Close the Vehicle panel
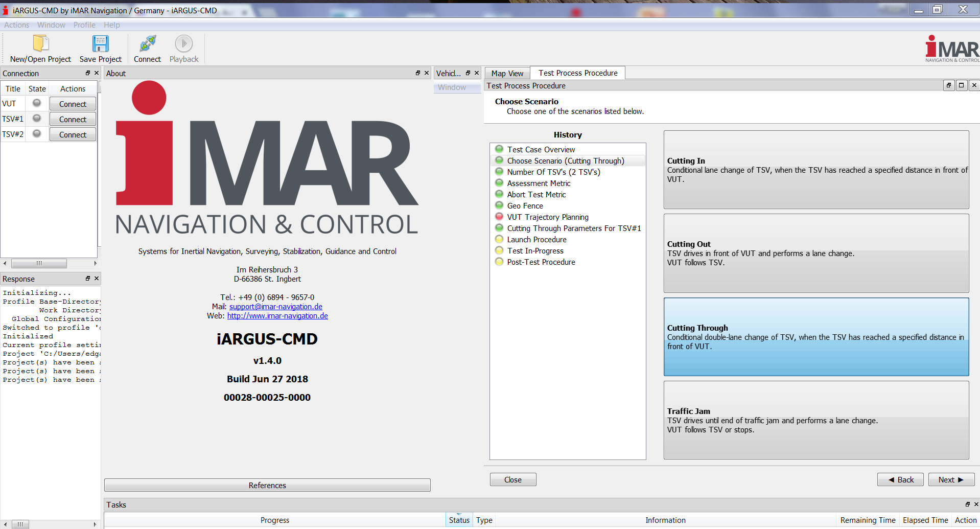Screen dimensions: 980x529 (x=477, y=73)
